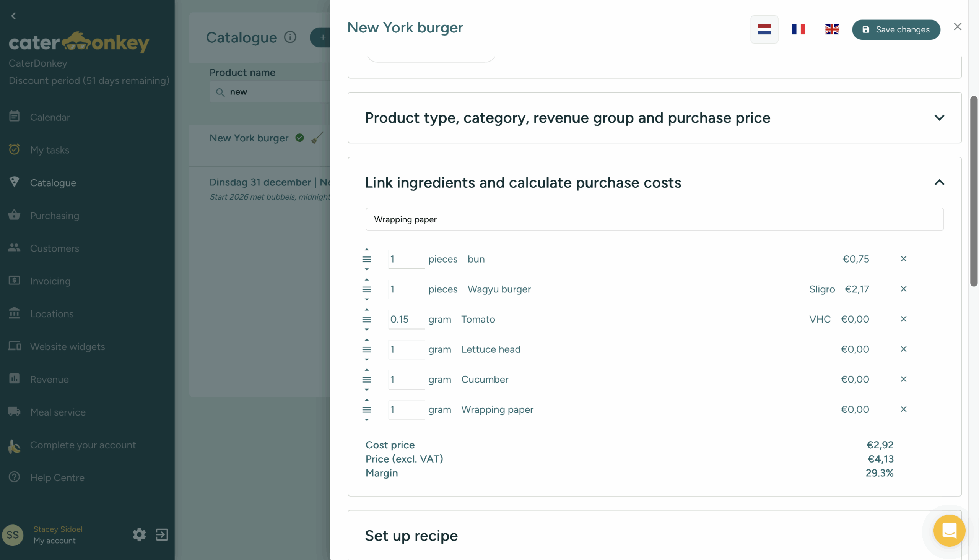Screen dimensions: 979x560
Task: Move Cucumber ingredient up with arrow
Action: pyautogui.click(x=367, y=370)
